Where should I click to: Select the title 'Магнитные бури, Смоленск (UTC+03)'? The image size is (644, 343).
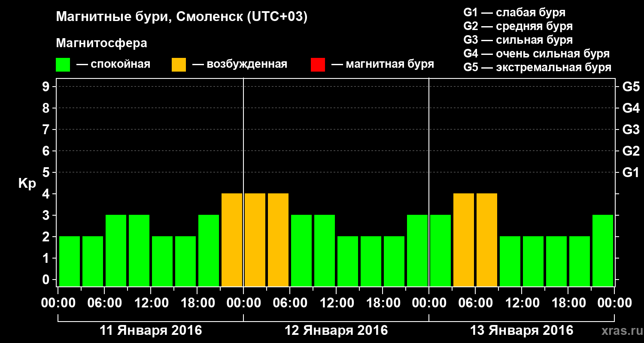182,18
